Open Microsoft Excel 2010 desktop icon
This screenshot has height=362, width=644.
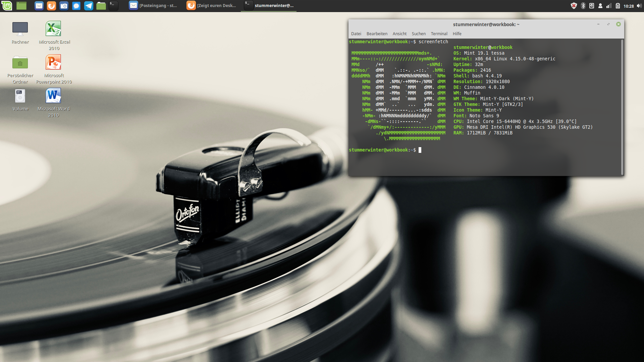53,29
